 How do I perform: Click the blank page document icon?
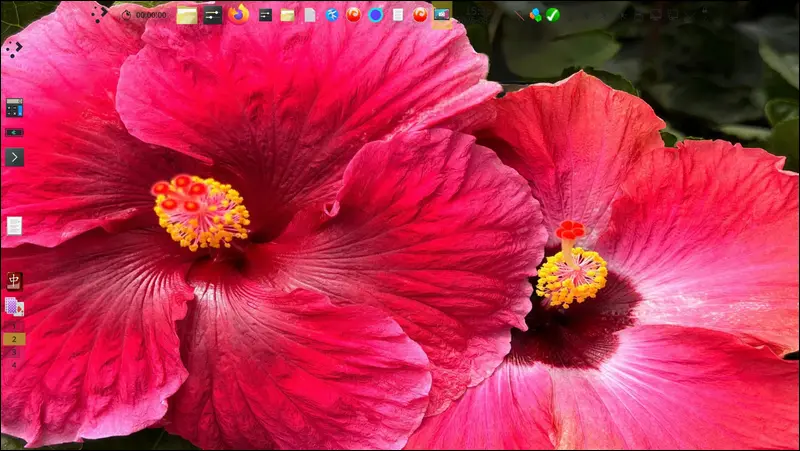pyautogui.click(x=310, y=15)
